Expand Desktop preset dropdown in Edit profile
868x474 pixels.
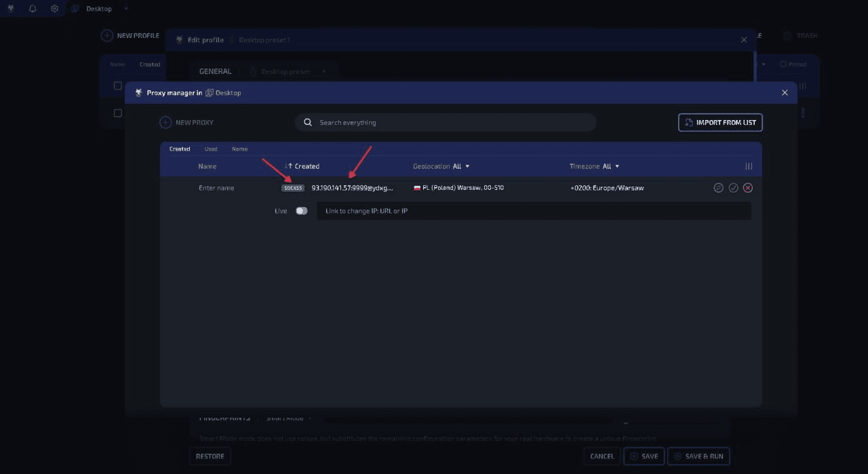[x=290, y=71]
